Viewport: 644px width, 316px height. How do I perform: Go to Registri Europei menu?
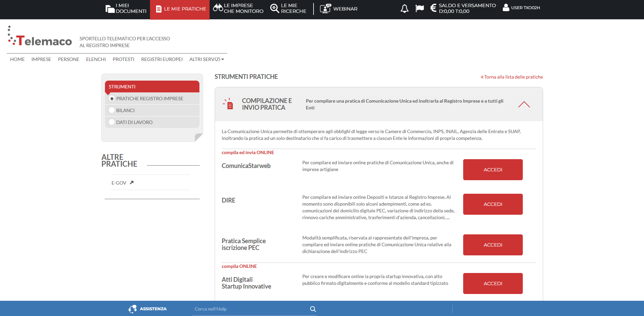pos(162,59)
